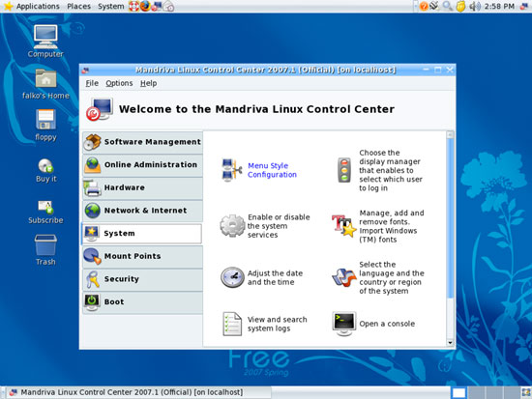
Task: Click the clock showing 2:58 PM
Action: (499, 6)
